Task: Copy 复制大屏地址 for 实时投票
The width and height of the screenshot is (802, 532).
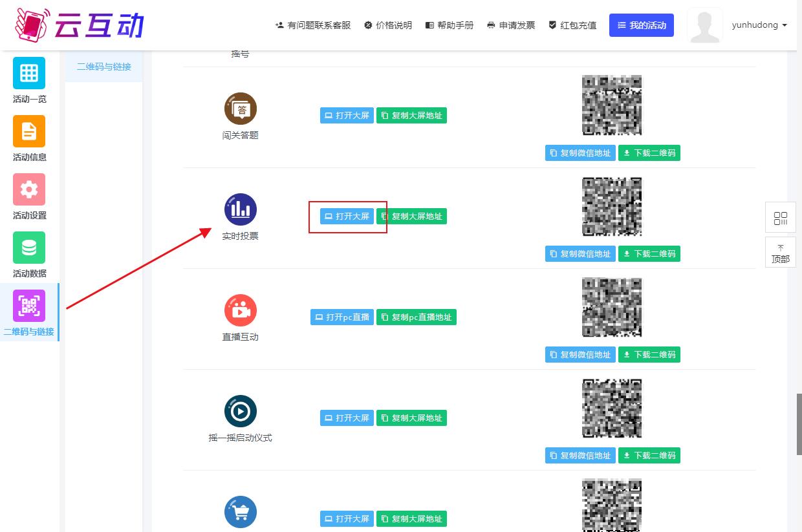Action: (411, 217)
